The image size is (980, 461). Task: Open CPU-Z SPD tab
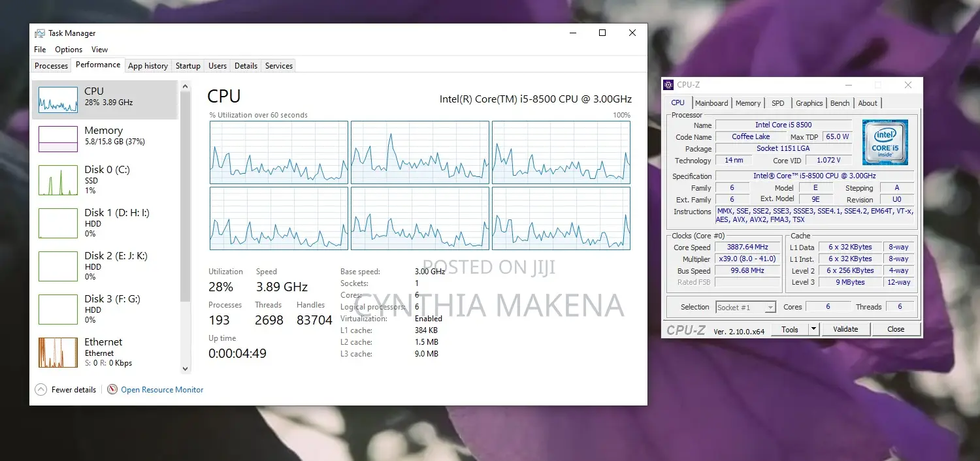point(777,103)
